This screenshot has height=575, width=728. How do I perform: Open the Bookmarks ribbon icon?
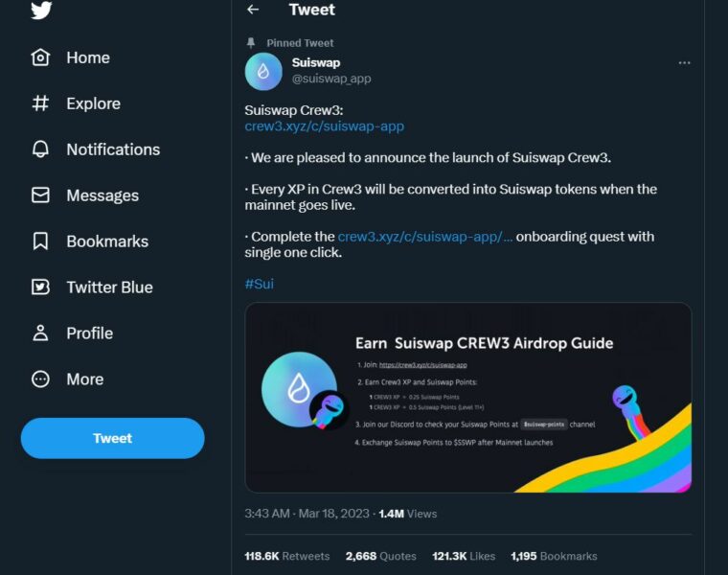(x=40, y=241)
